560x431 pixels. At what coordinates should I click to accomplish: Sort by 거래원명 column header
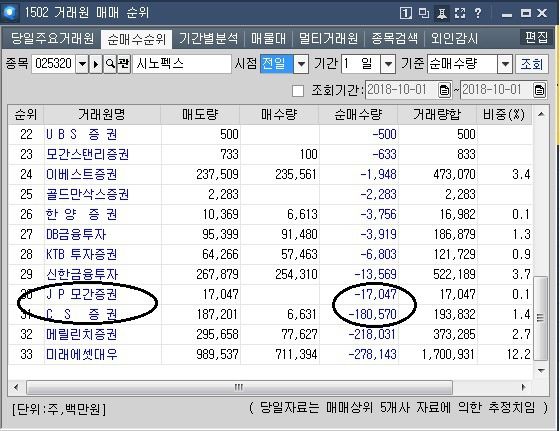[x=102, y=115]
